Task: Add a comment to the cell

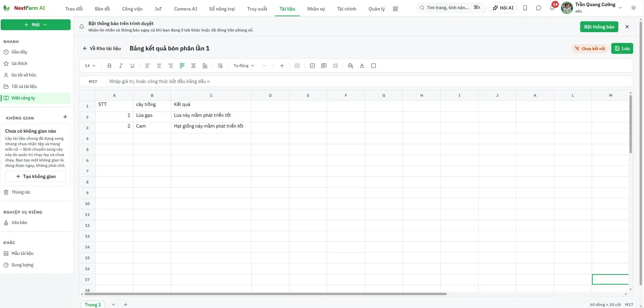Action: [324, 66]
